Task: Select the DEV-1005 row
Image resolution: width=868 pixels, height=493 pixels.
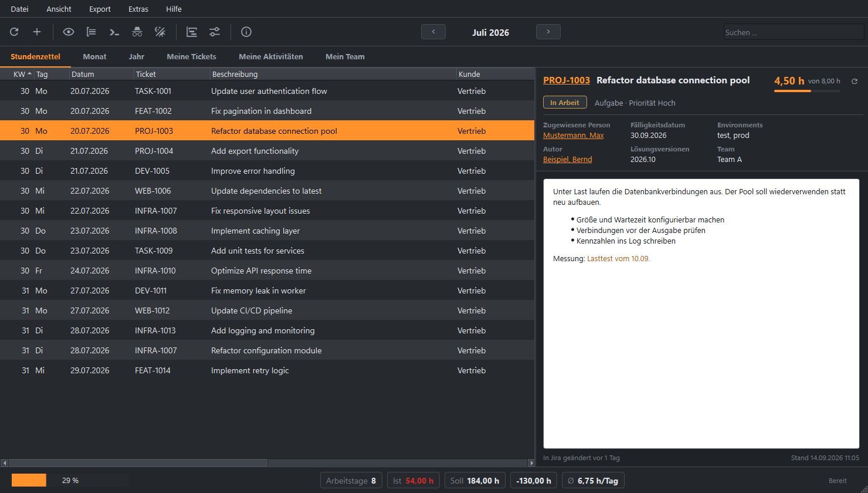Action: click(x=267, y=171)
